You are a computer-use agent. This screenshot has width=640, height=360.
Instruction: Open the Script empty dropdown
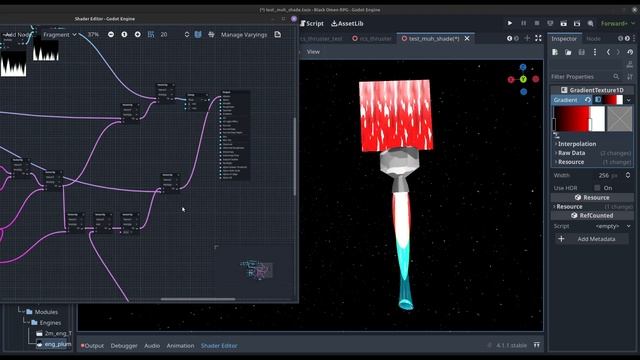point(613,226)
